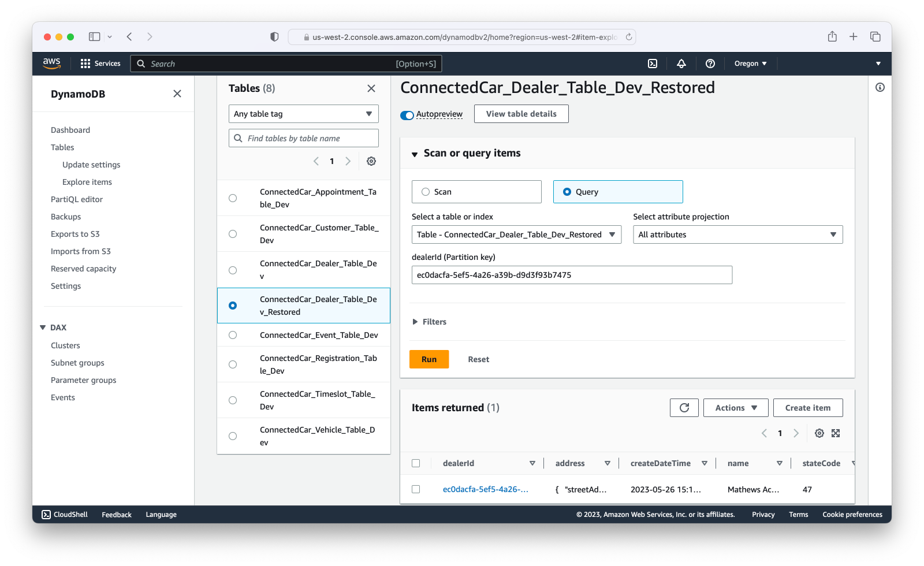Open DAX Clusters page
Viewport: 924px width, 566px height.
(65, 345)
